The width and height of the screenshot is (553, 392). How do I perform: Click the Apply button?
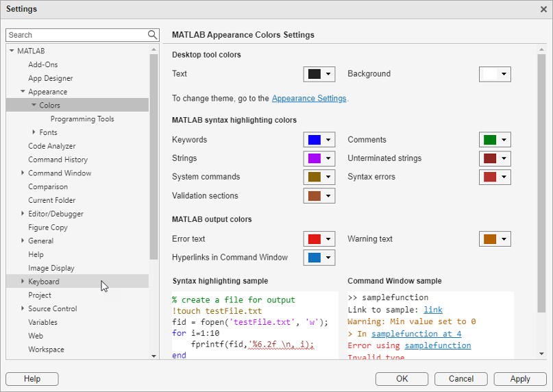click(520, 379)
